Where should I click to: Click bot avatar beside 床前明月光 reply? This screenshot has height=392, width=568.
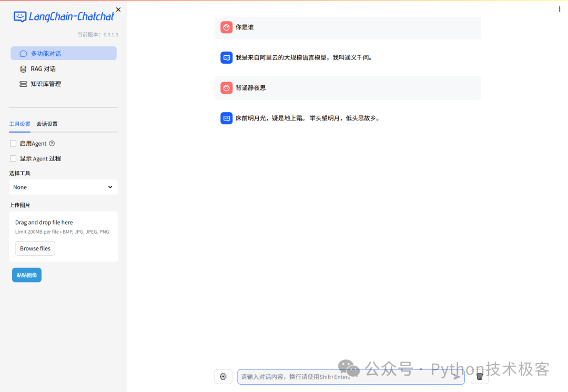point(226,118)
